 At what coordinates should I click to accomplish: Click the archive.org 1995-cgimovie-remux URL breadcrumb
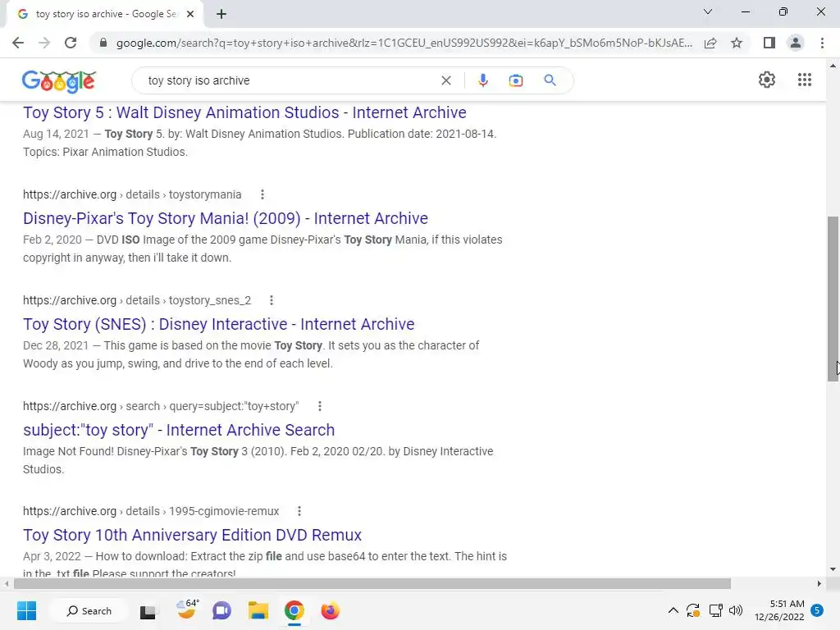(x=151, y=511)
